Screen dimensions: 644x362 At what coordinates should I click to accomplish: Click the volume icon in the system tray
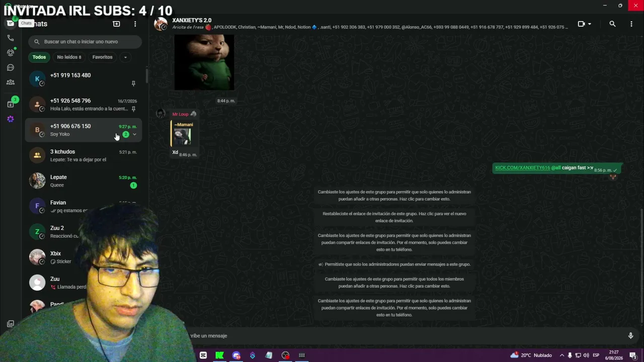click(x=586, y=355)
